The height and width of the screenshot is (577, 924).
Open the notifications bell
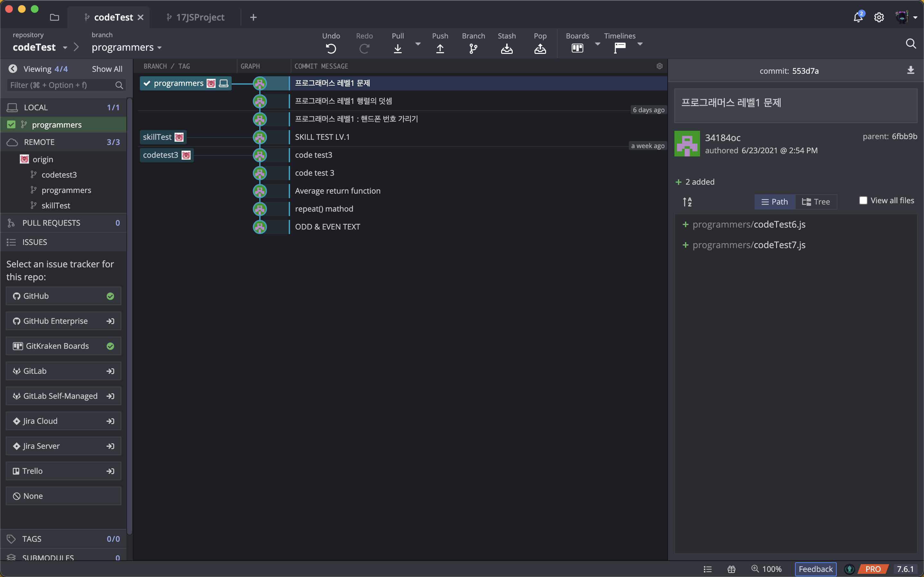(858, 17)
